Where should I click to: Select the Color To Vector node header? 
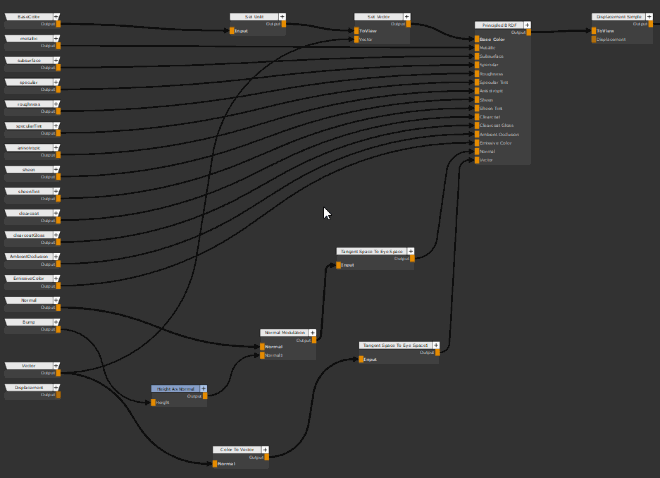[236, 450]
